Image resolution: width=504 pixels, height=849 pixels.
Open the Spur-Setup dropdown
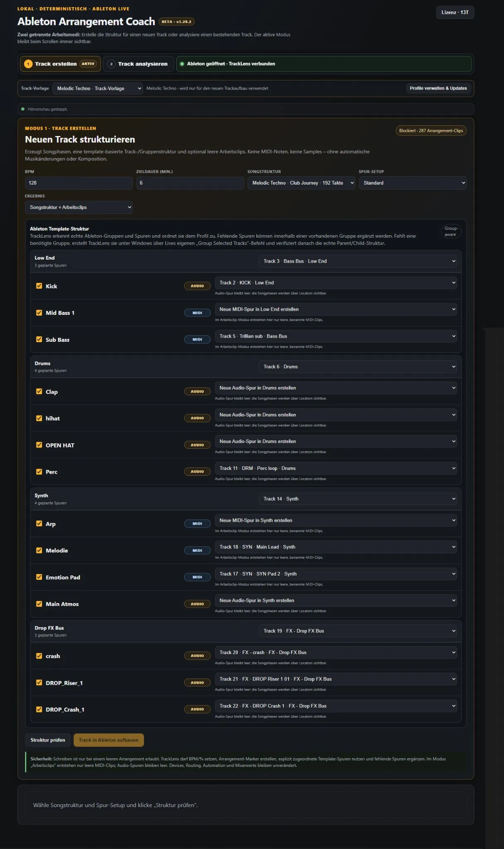(413, 183)
